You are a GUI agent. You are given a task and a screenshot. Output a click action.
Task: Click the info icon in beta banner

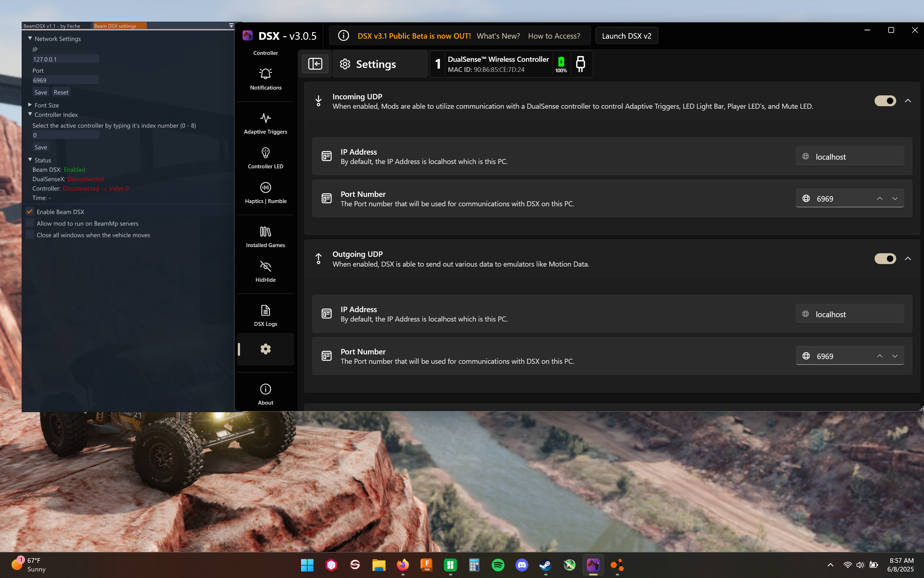[343, 35]
